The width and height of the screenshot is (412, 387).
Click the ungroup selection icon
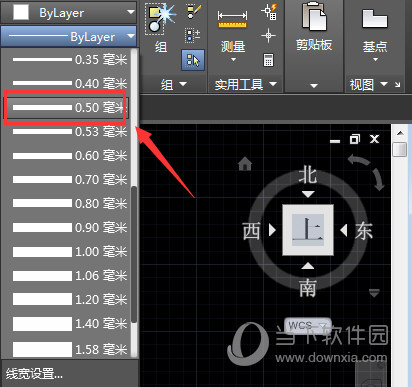click(x=193, y=35)
